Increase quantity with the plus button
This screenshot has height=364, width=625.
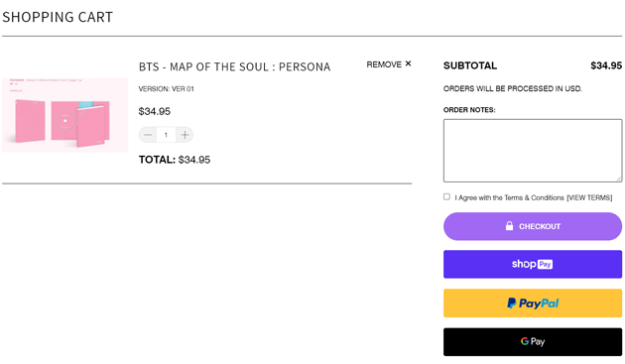point(185,135)
